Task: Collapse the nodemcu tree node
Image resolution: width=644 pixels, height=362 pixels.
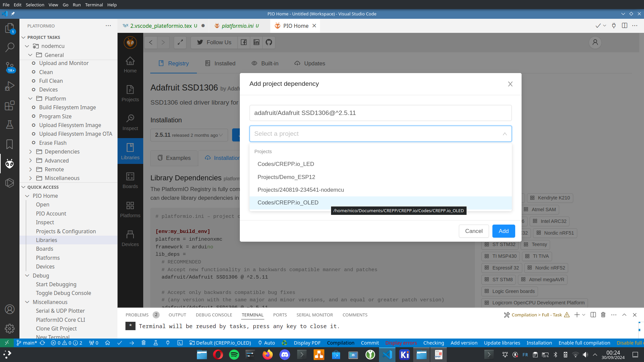Action: 27,46
